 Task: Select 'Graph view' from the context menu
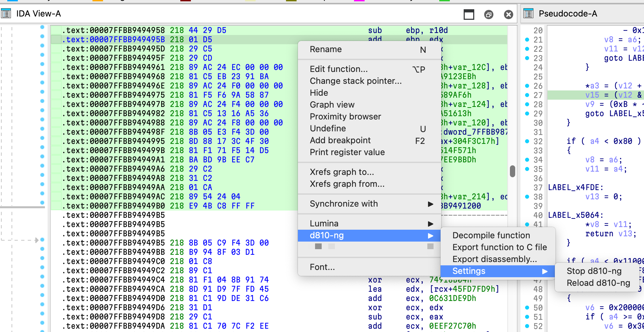click(332, 105)
